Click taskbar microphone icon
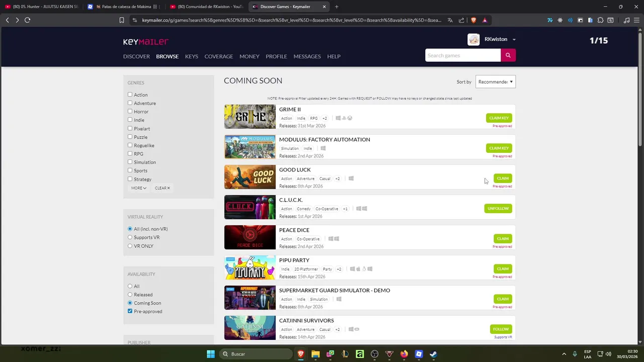The width and height of the screenshot is (644, 362). [575, 354]
